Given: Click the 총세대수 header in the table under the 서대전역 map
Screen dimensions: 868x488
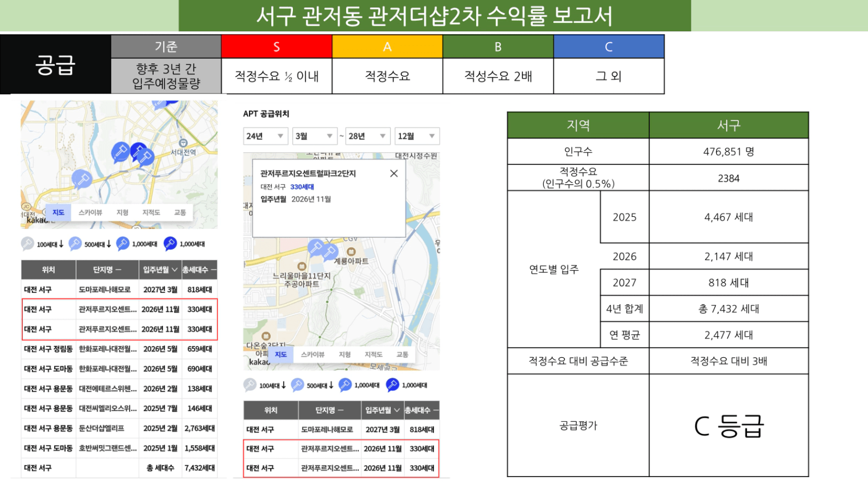Looking at the screenshot, I should pos(199,269).
